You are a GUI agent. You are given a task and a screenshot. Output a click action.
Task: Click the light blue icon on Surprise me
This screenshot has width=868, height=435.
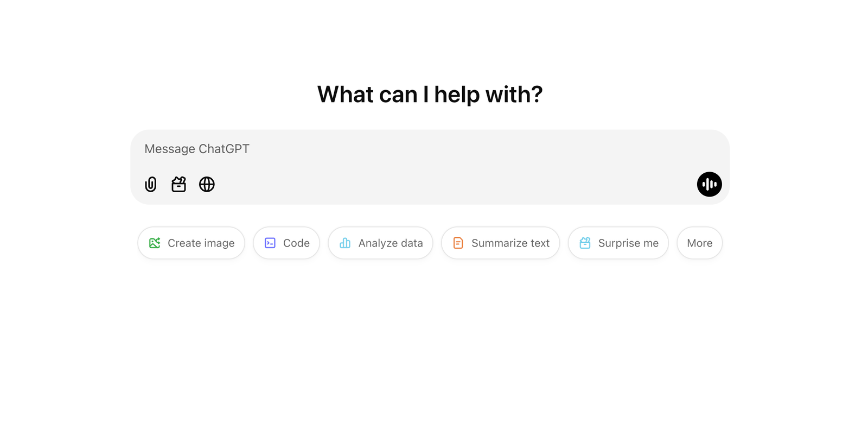[585, 243]
